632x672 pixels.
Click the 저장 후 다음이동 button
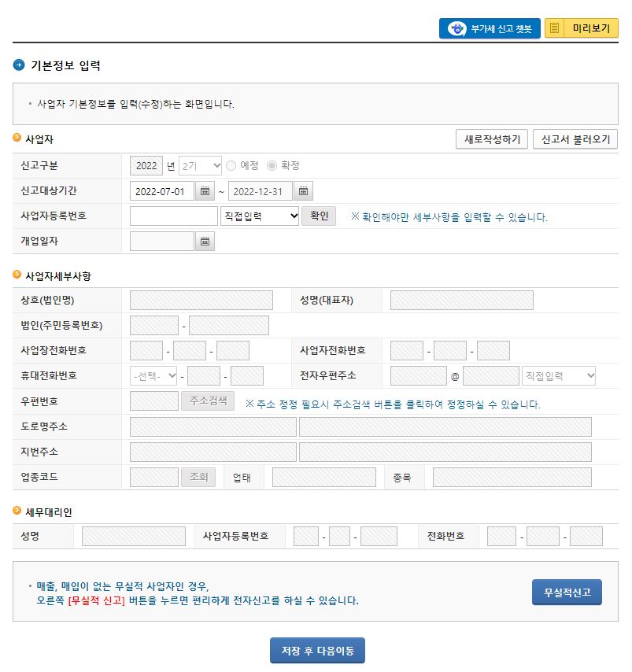[x=317, y=650]
